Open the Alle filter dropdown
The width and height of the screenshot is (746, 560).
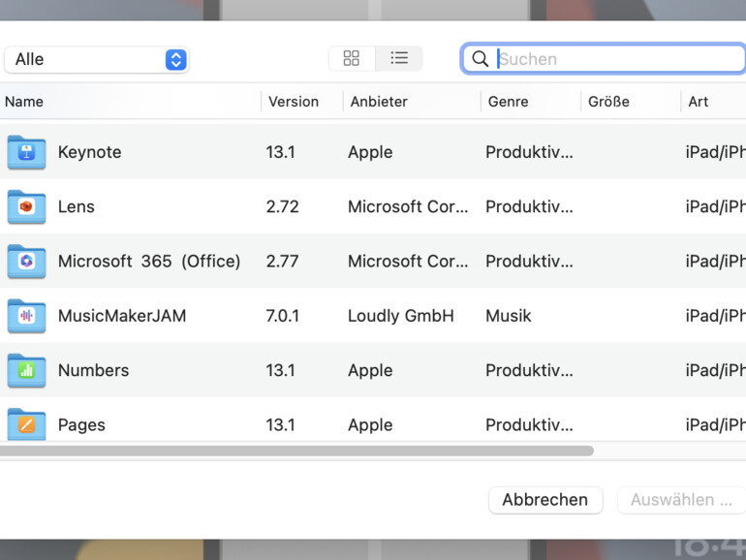pos(96,59)
